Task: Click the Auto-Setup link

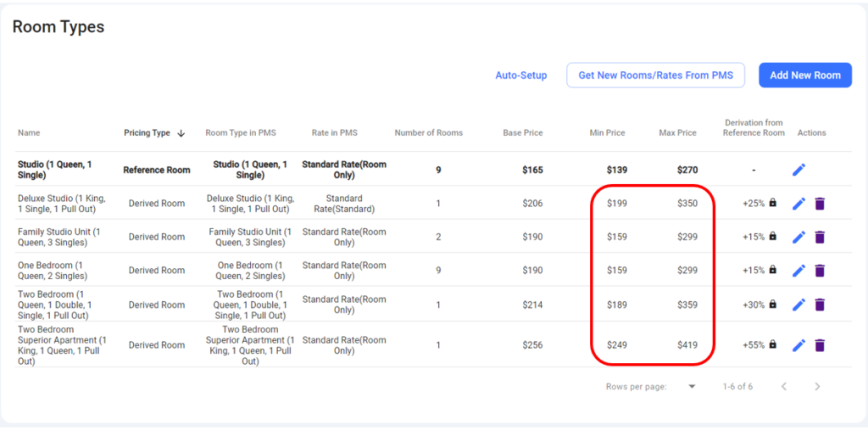Action: (521, 76)
